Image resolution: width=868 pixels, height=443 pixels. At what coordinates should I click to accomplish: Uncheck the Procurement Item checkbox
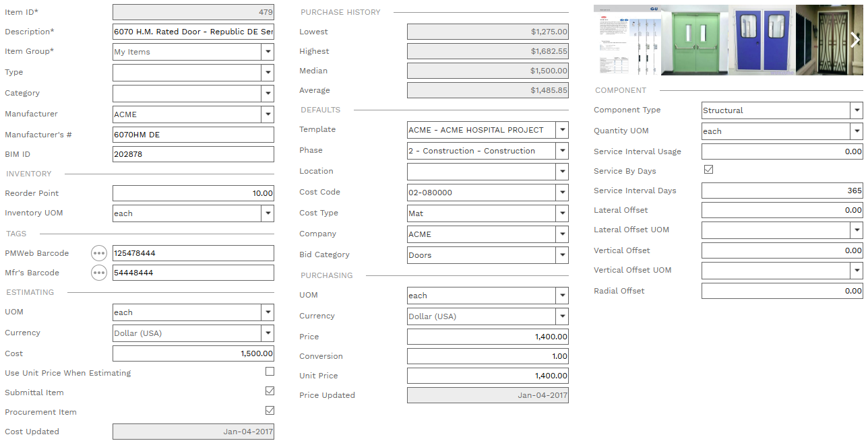[x=270, y=410]
